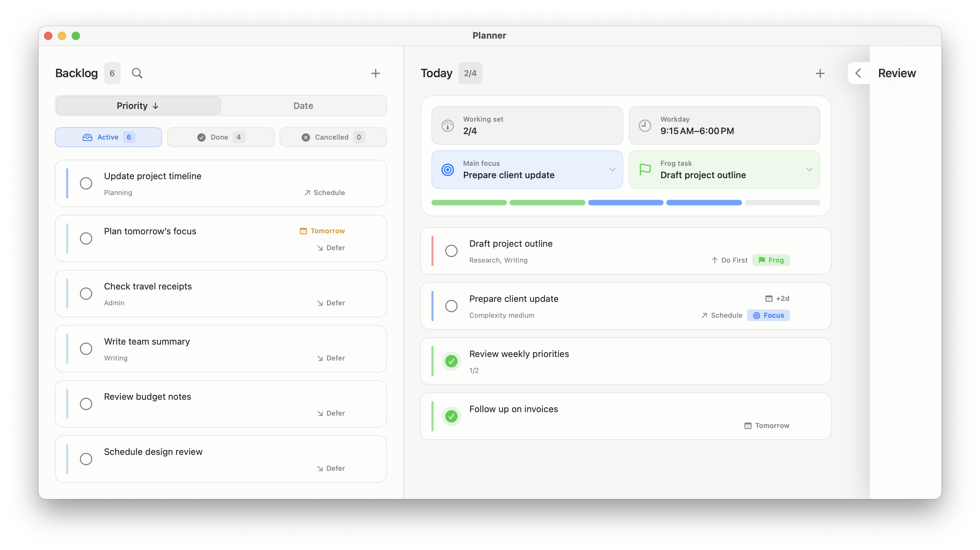The height and width of the screenshot is (550, 980).
Task: Open the Working set 2/4 card
Action: (527, 125)
